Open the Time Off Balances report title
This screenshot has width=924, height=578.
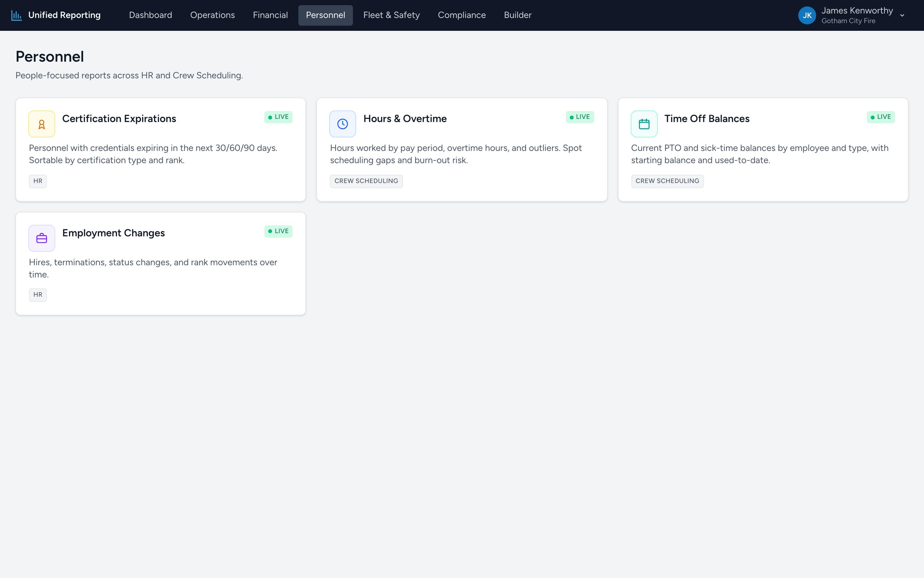pos(707,119)
